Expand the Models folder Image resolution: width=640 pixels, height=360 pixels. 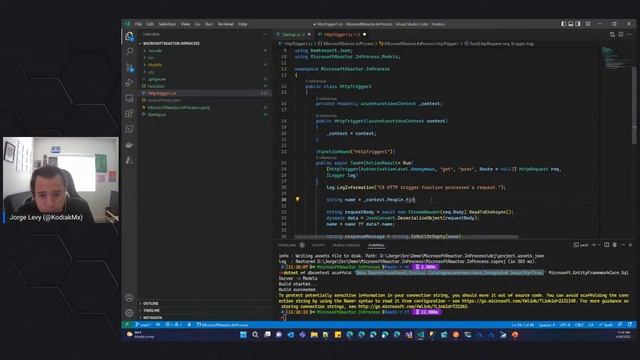[155, 65]
